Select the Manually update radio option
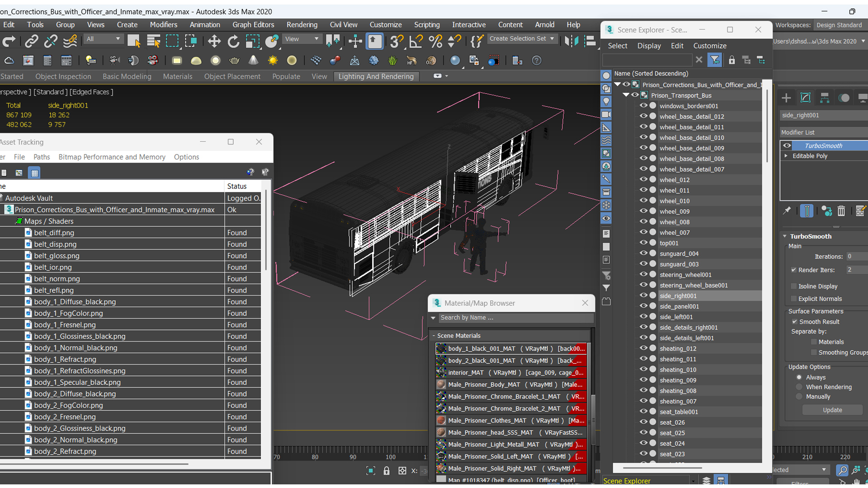868x488 pixels. pos(799,397)
